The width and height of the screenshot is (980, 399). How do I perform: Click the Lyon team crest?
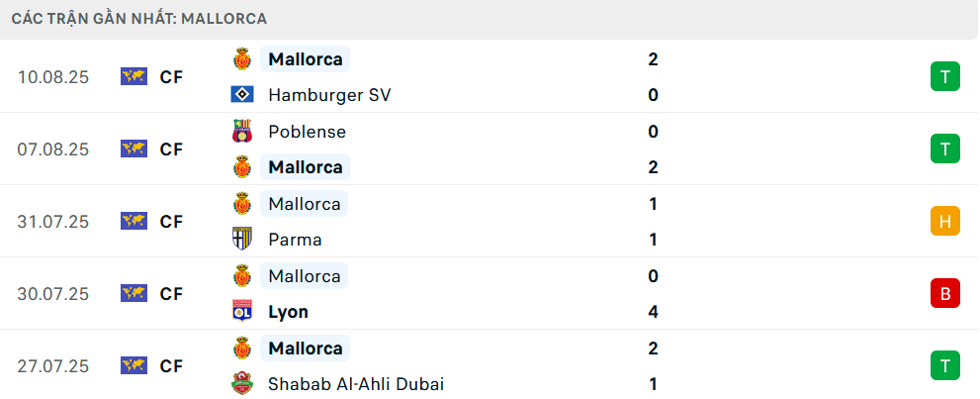coord(241,312)
